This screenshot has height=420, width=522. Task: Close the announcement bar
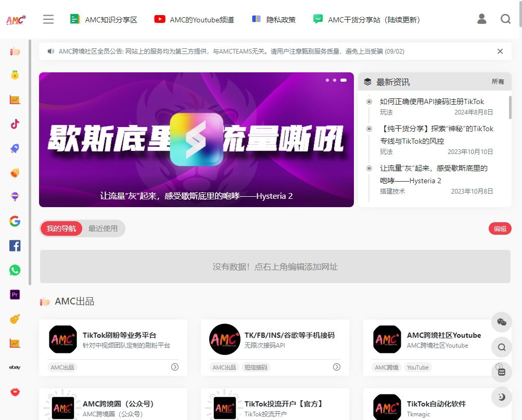point(500,51)
